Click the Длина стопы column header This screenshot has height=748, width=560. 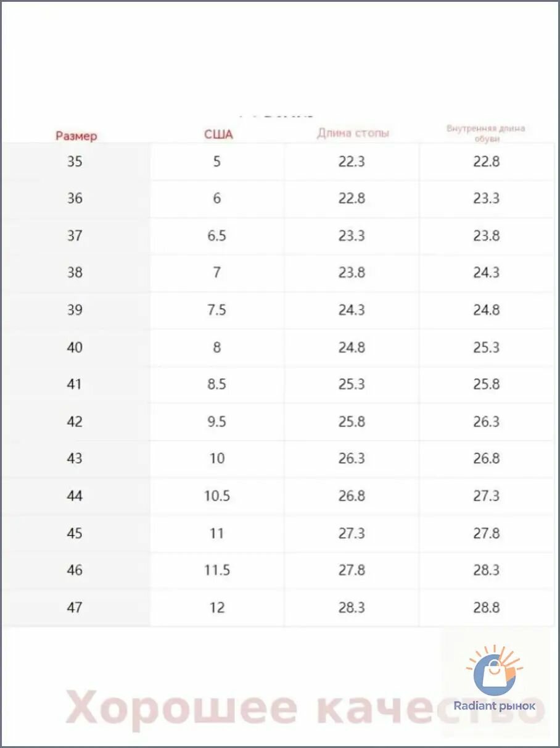click(353, 133)
